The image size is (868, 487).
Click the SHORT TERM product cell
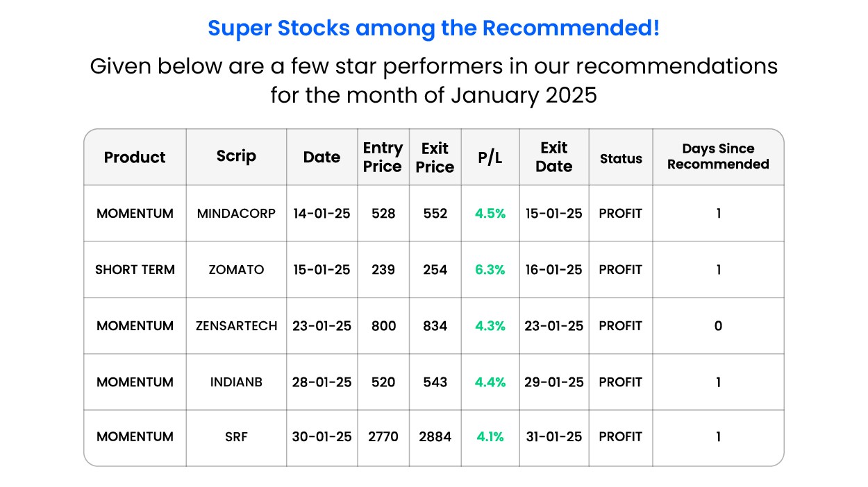pos(135,270)
